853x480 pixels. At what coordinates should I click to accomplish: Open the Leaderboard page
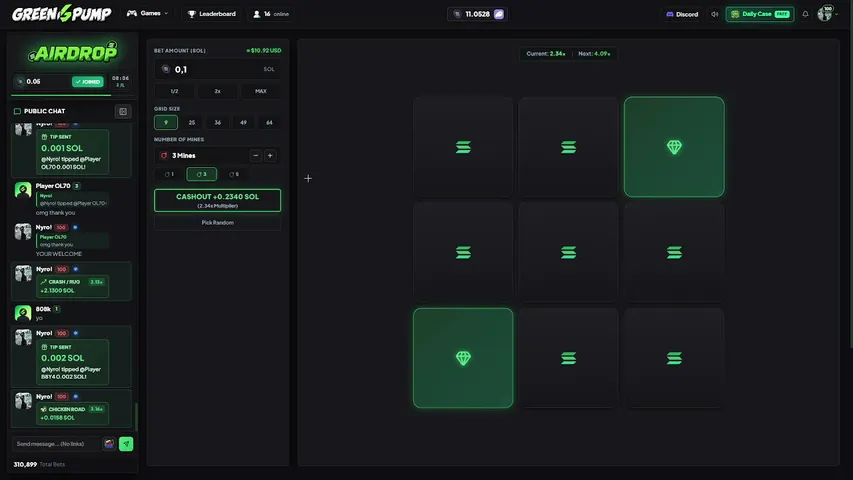pos(212,14)
